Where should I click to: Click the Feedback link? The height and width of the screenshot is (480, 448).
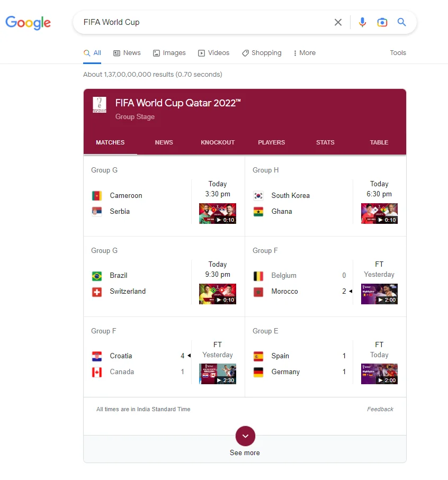[x=380, y=409]
